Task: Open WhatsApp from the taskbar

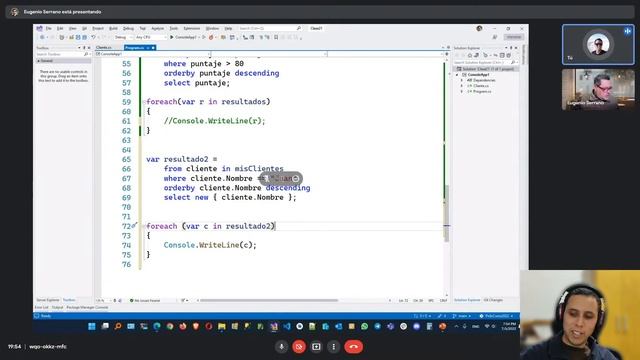Action: 364,326
